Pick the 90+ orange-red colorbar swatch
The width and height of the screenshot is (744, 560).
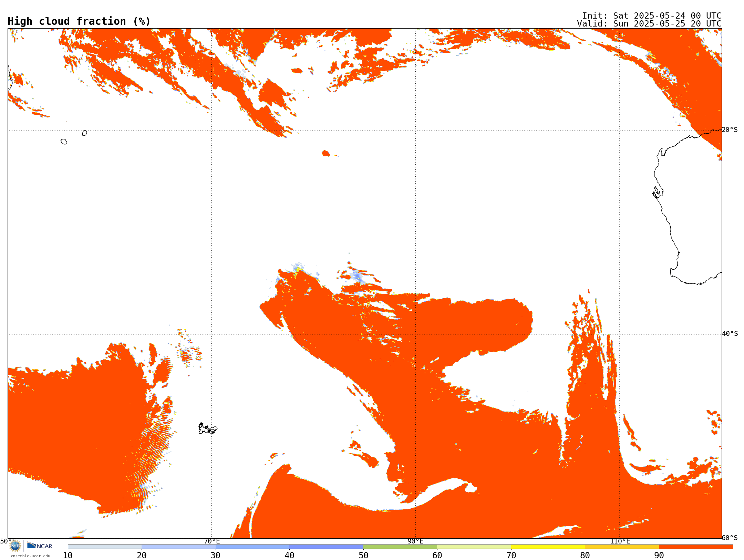696,547
